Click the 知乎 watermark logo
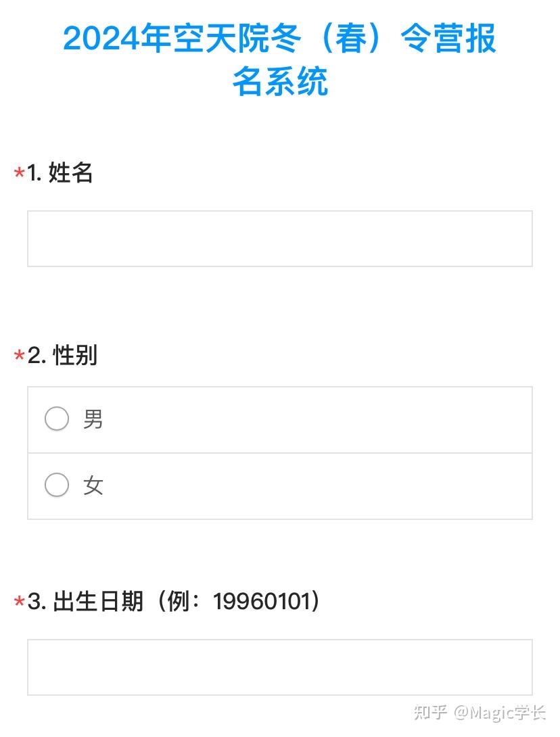 (430, 713)
